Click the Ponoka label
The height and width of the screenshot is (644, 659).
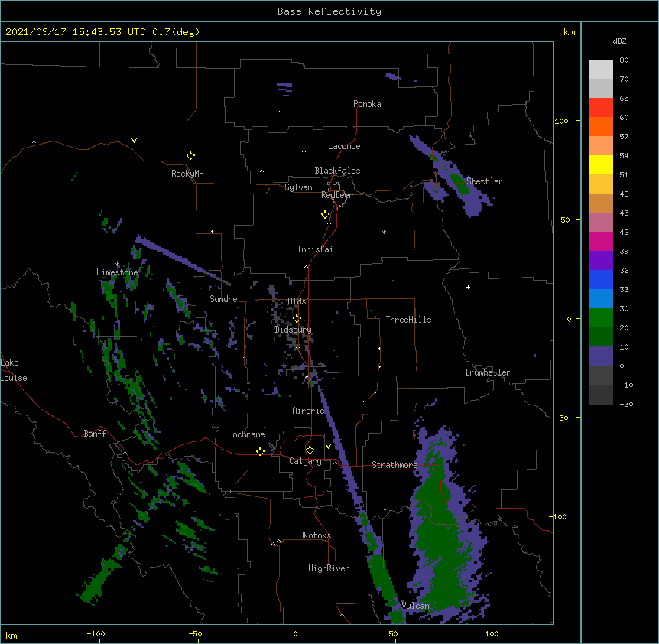point(367,104)
